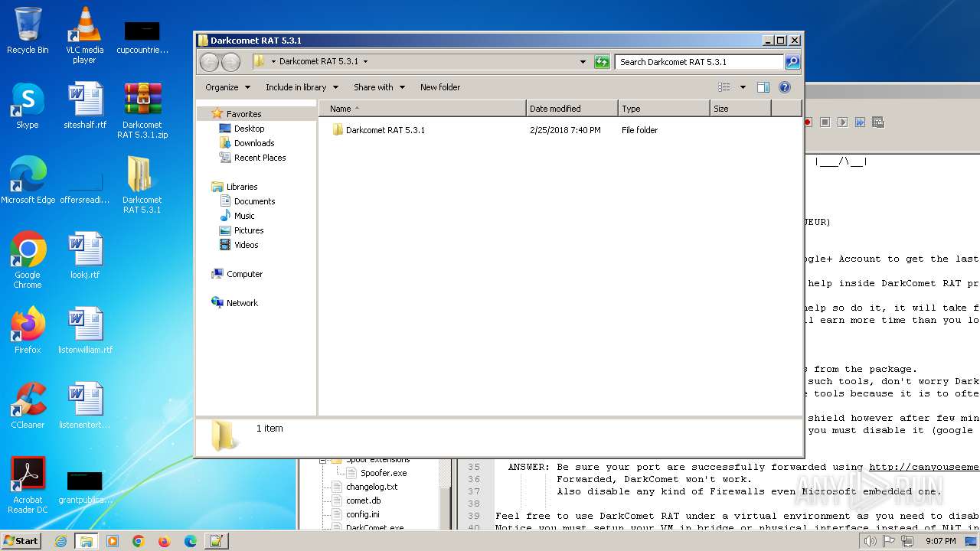980x551 pixels.
Task: Open Recent Places in navigation pane
Action: pos(260,158)
